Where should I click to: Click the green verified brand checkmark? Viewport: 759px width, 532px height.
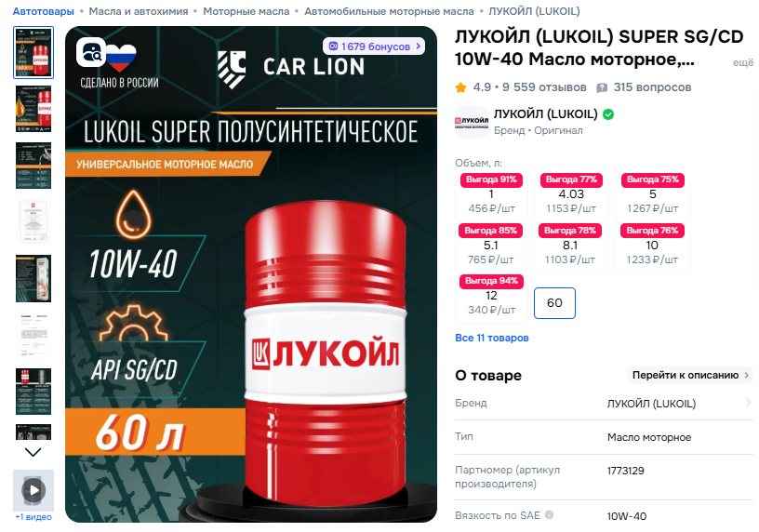tap(608, 114)
